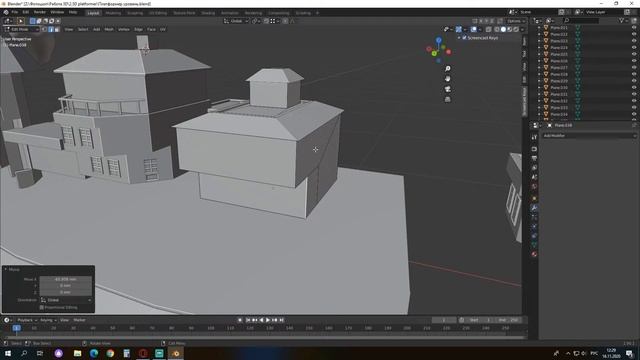This screenshot has height=360, width=640.
Task: Open Render properties tab icon
Action: [534, 149]
